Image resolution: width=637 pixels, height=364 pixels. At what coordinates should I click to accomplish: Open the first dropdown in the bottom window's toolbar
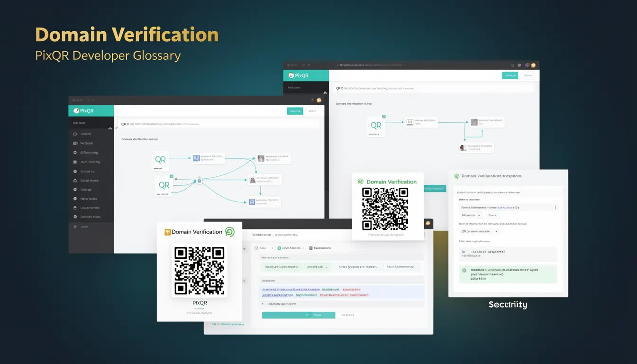(263, 248)
